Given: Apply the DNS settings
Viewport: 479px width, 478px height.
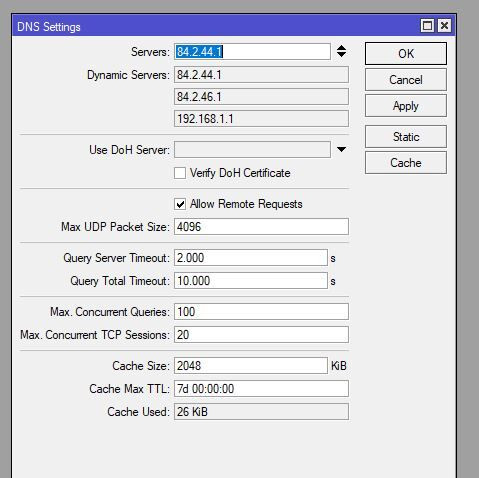Looking at the screenshot, I should coord(406,106).
